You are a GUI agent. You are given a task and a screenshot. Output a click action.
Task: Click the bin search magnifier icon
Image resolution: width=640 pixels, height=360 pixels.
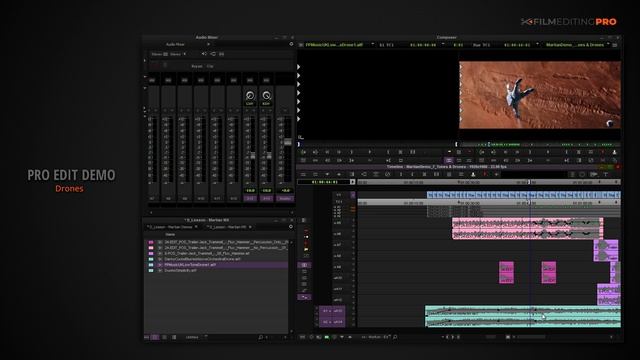tap(260, 337)
